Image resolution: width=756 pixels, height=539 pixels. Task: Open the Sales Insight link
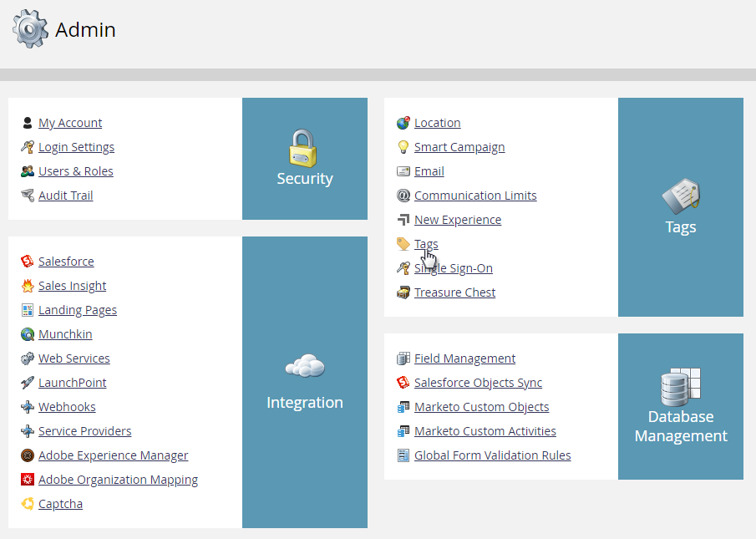coord(73,286)
